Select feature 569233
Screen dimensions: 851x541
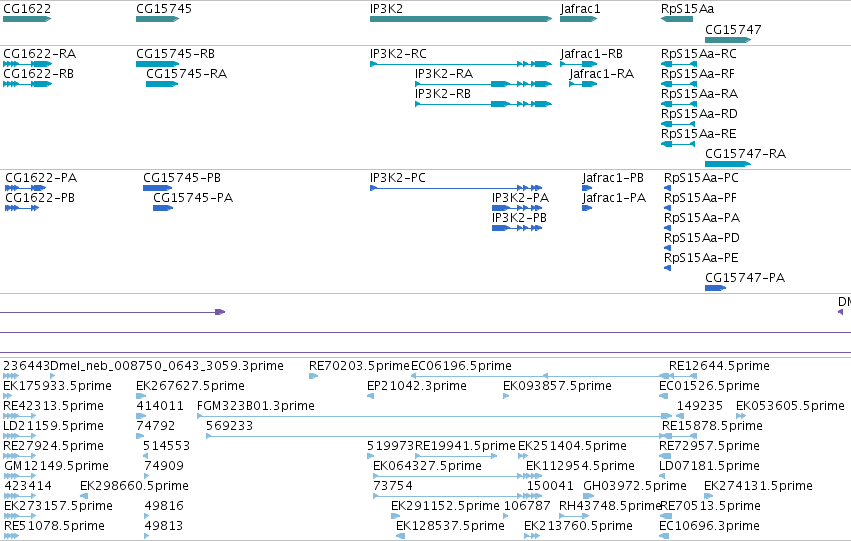230,427
